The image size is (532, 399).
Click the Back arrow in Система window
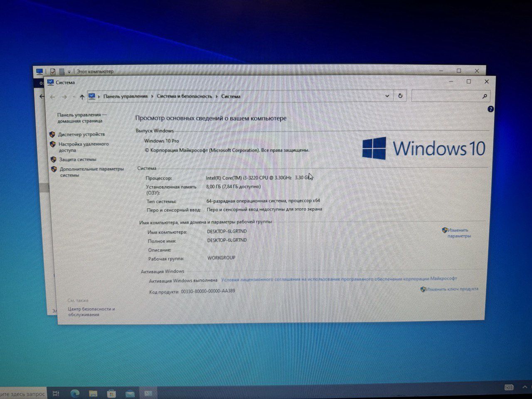coord(53,97)
